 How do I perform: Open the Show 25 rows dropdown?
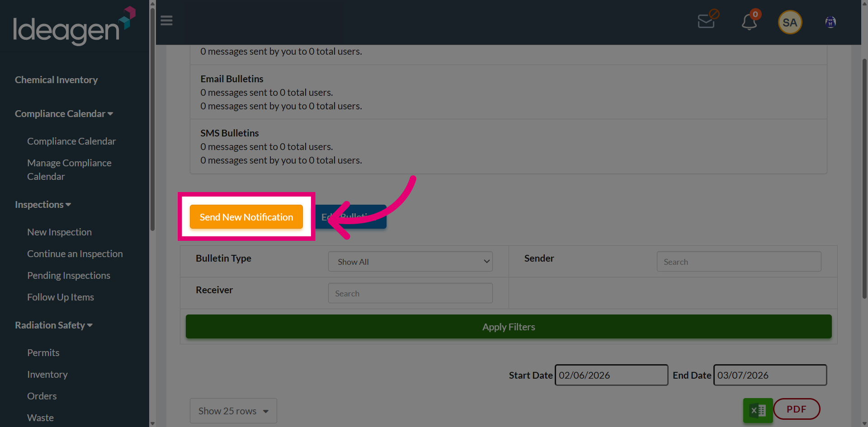pos(233,411)
